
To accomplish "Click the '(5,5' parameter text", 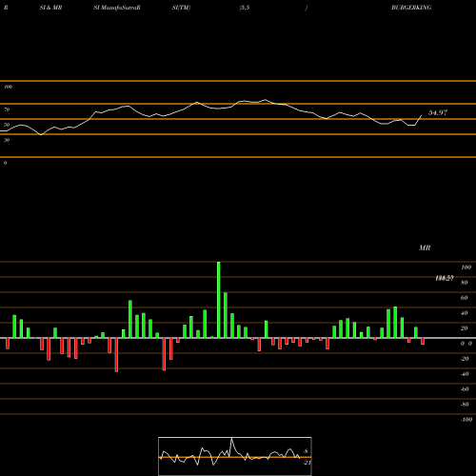I will tap(245, 8).
